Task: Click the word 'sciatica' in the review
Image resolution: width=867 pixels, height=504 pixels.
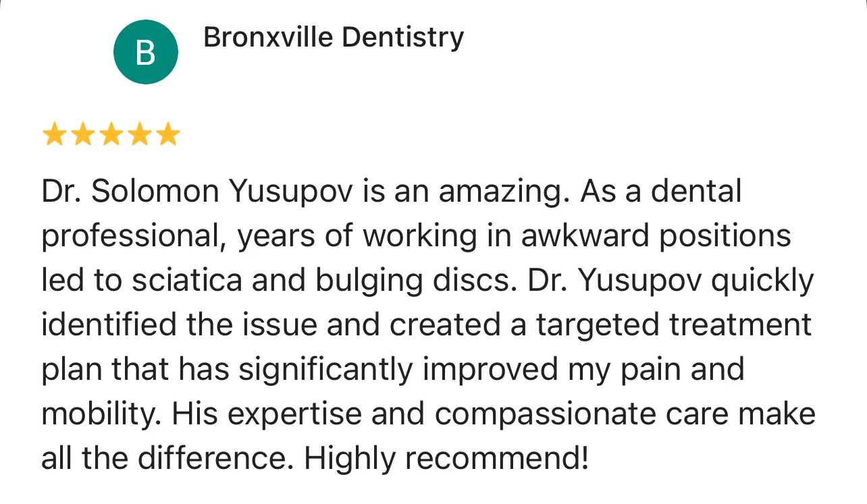Action: click(x=186, y=281)
